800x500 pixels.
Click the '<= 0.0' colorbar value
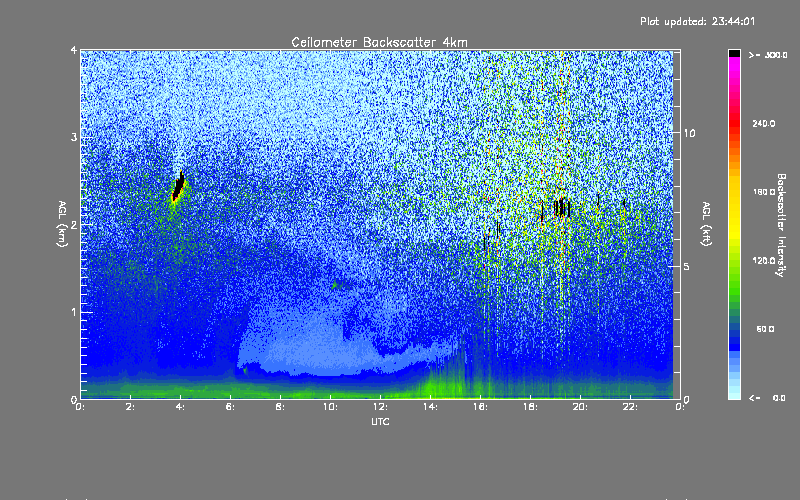point(767,397)
